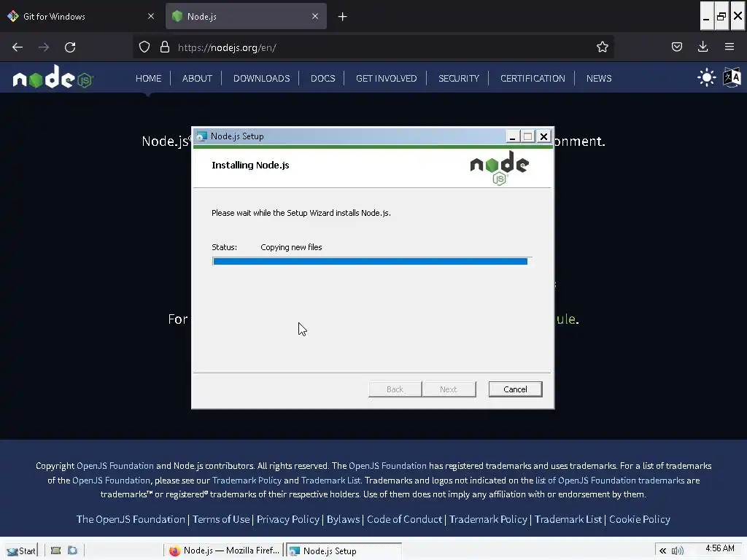747x560 pixels.
Task: Click the 'Copying new files' status text
Action: pyautogui.click(x=291, y=247)
